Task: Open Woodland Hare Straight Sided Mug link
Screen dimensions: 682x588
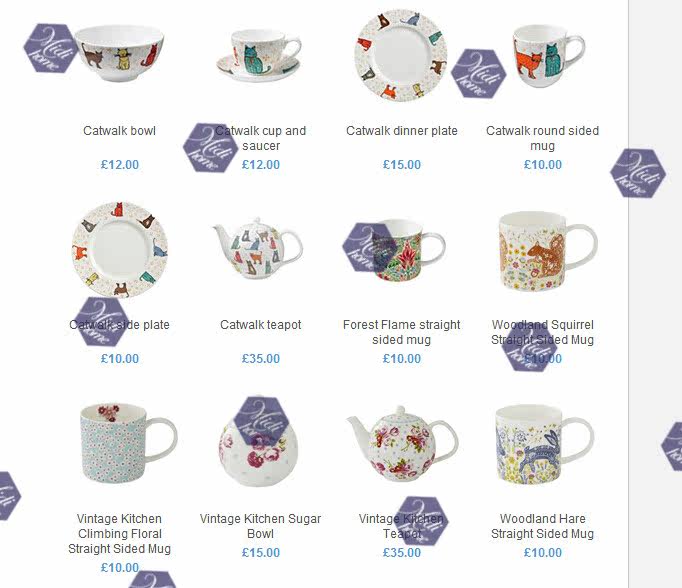Action: pos(542,526)
